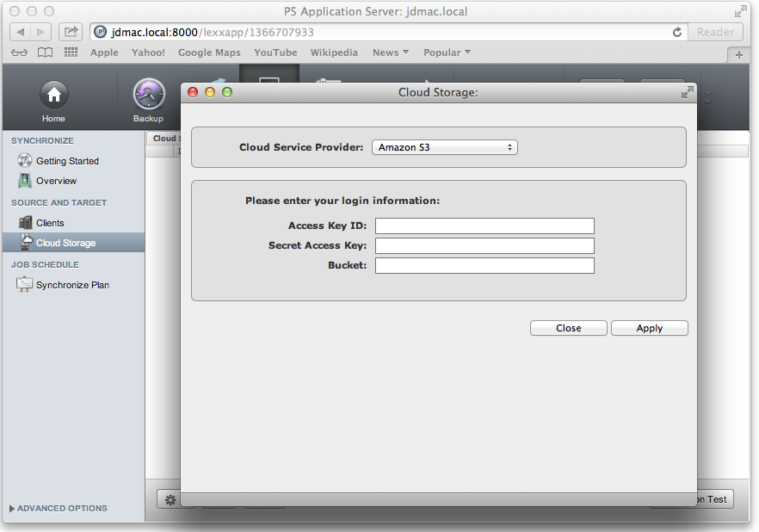The image size is (759, 532).
Task: Click the gear icon in bottom toolbar
Action: coord(170,500)
